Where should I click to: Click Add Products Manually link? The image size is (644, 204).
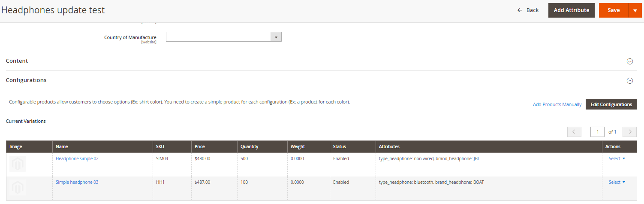(557, 104)
